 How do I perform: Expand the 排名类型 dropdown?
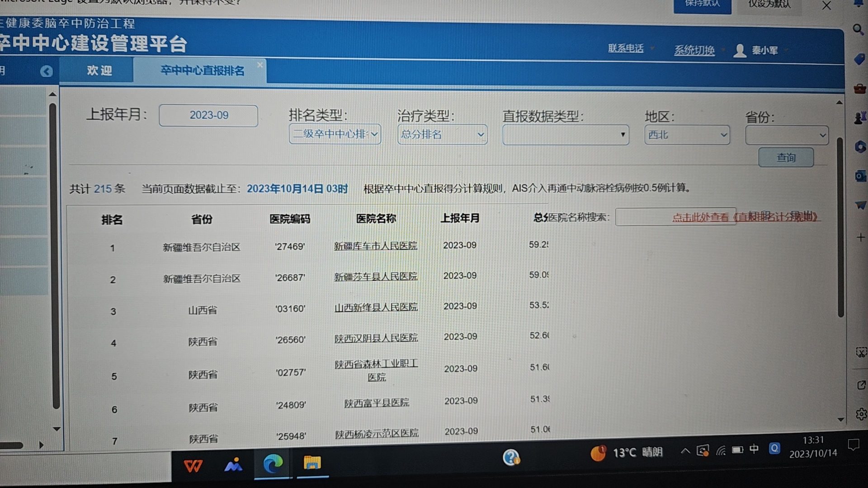click(335, 134)
